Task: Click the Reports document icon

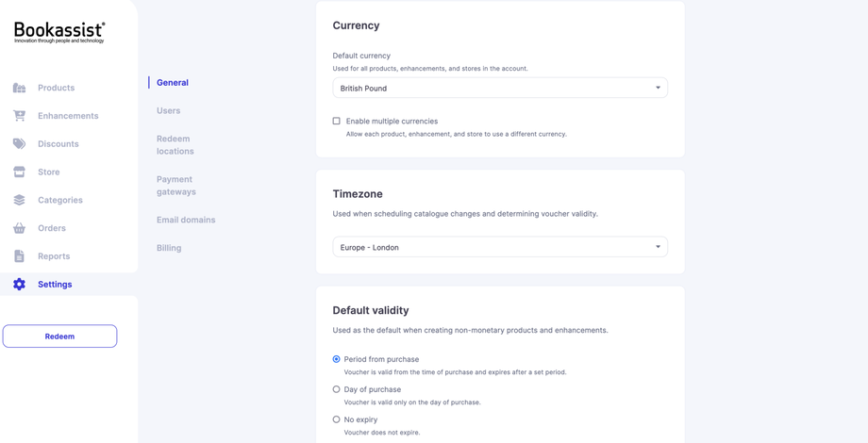Action: [19, 256]
